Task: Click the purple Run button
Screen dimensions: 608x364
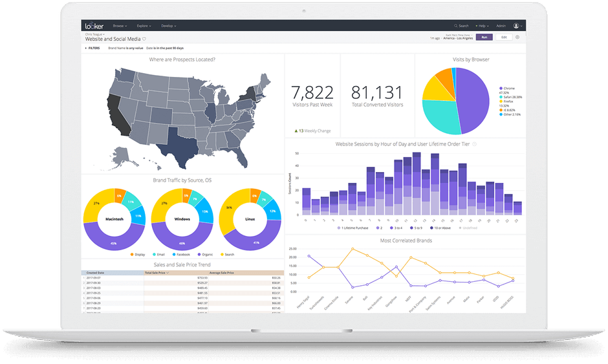Action: coord(483,37)
